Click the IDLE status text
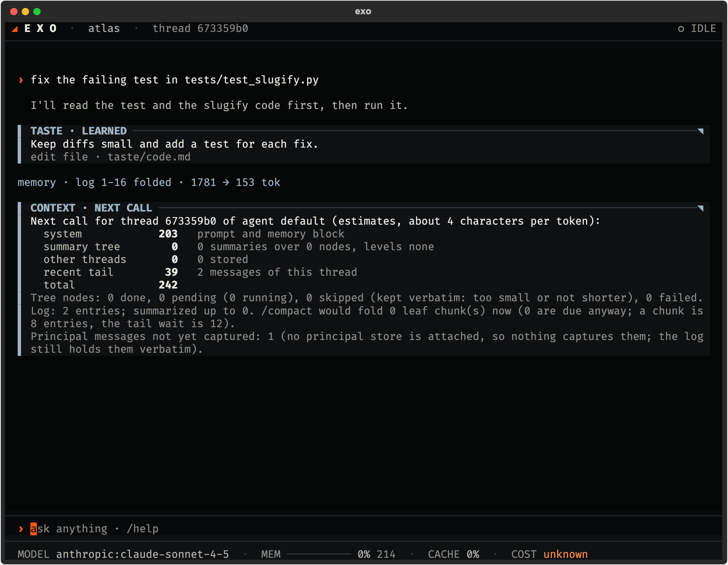Image resolution: width=728 pixels, height=565 pixels. tap(704, 29)
